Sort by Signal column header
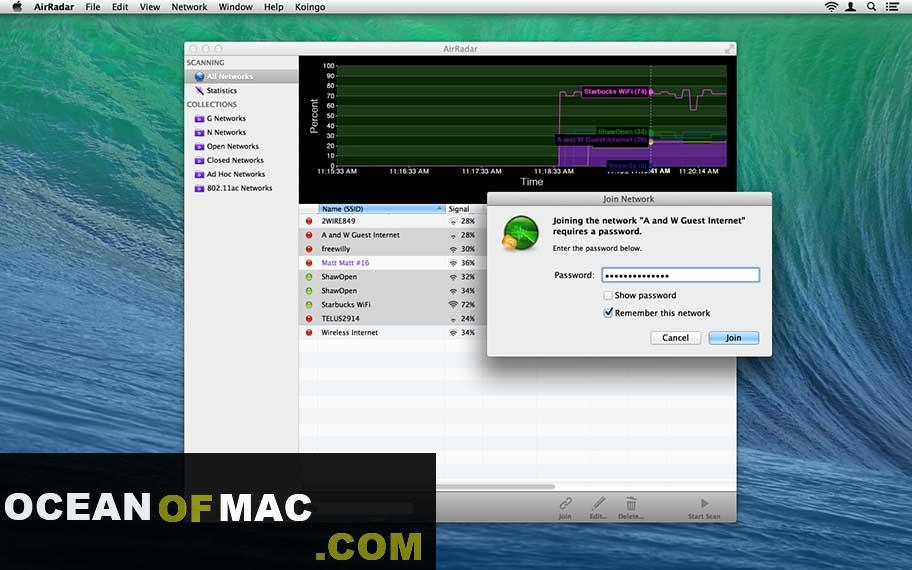 466,209
